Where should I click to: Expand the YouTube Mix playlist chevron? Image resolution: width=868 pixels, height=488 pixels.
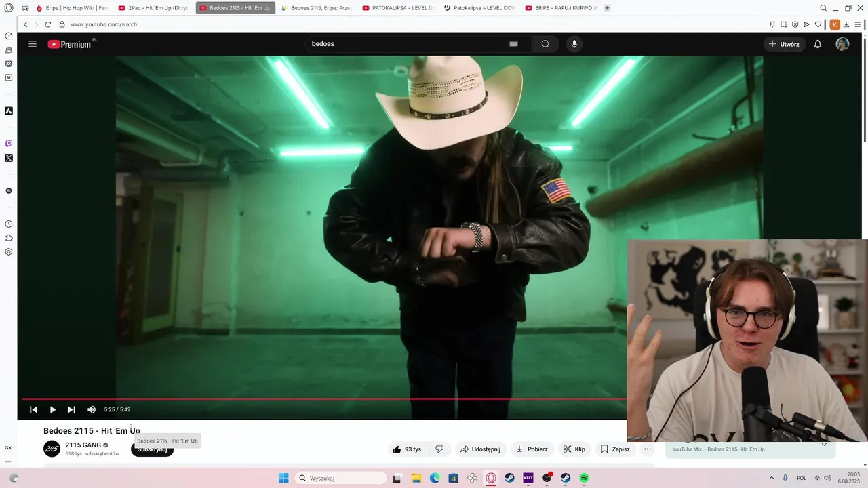824,445
